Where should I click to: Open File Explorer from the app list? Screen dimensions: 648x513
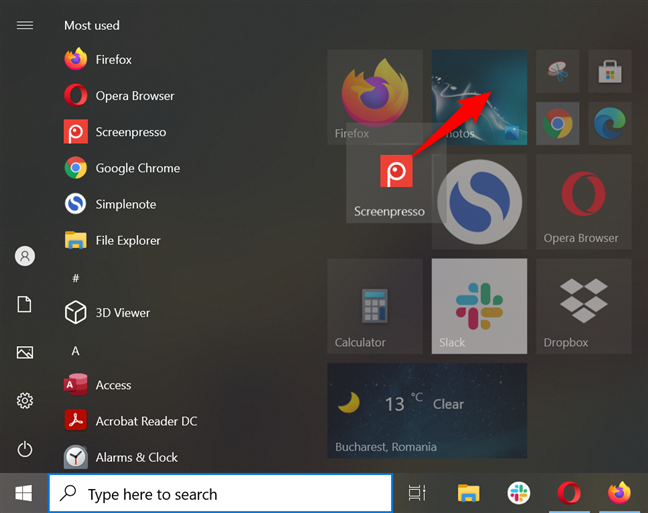click(112, 240)
